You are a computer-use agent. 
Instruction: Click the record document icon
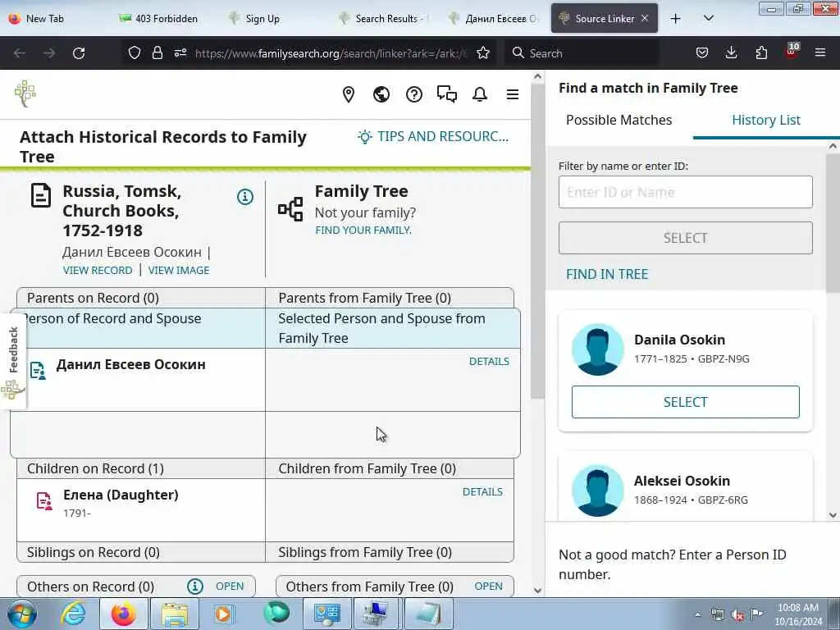coord(41,195)
